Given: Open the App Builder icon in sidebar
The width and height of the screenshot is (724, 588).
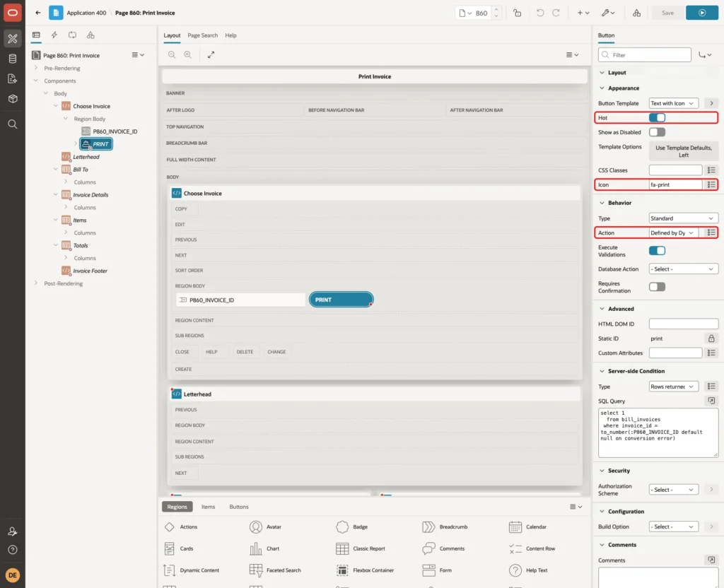Looking at the screenshot, I should [13, 39].
